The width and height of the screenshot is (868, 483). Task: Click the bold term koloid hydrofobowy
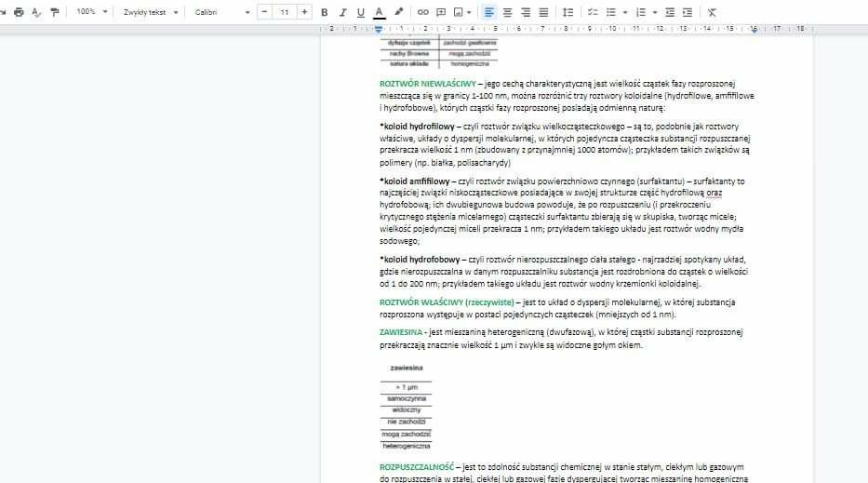pyautogui.click(x=421, y=260)
